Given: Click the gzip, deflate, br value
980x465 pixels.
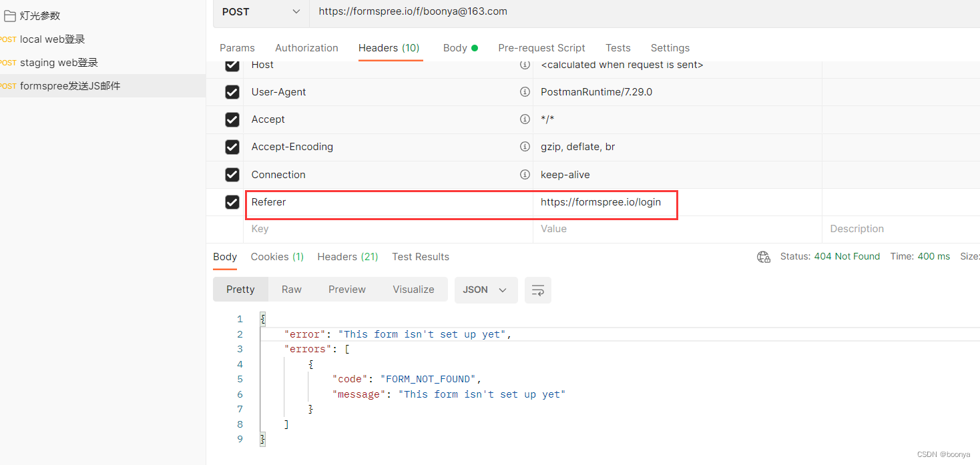Looking at the screenshot, I should tap(577, 147).
